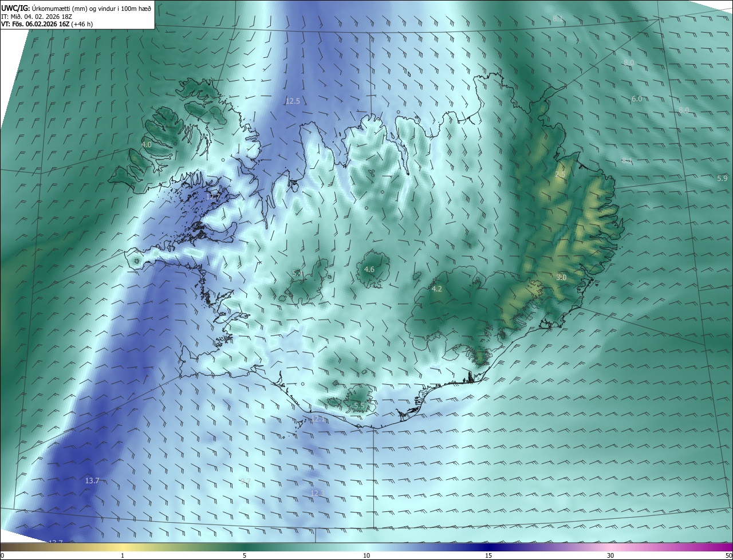
Task: Select the 4.0 value over the Westfjords
Action: coord(147,145)
